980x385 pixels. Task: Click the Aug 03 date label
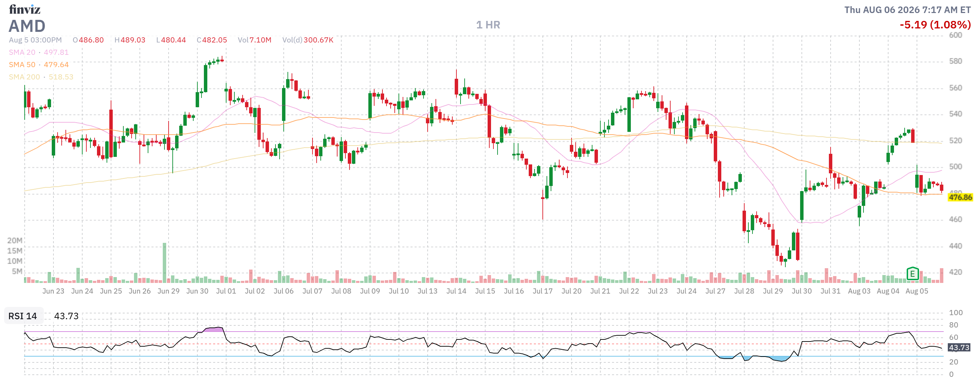point(859,291)
